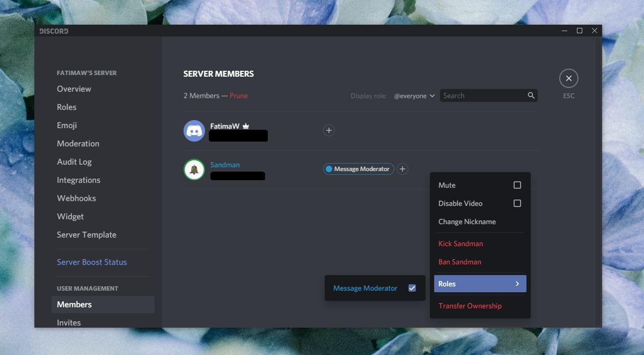Add a role to FatimaW with plus icon
Screen dimensions: 644x355
coord(329,130)
